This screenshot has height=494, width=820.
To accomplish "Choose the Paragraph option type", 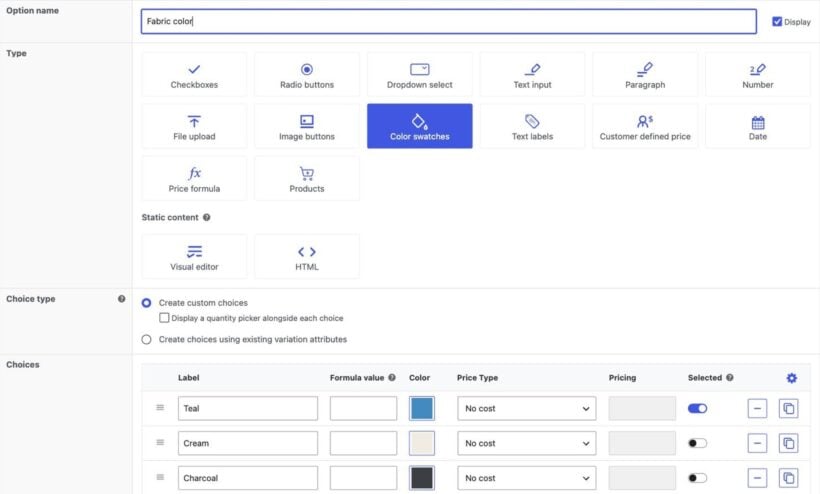I will click(645, 74).
